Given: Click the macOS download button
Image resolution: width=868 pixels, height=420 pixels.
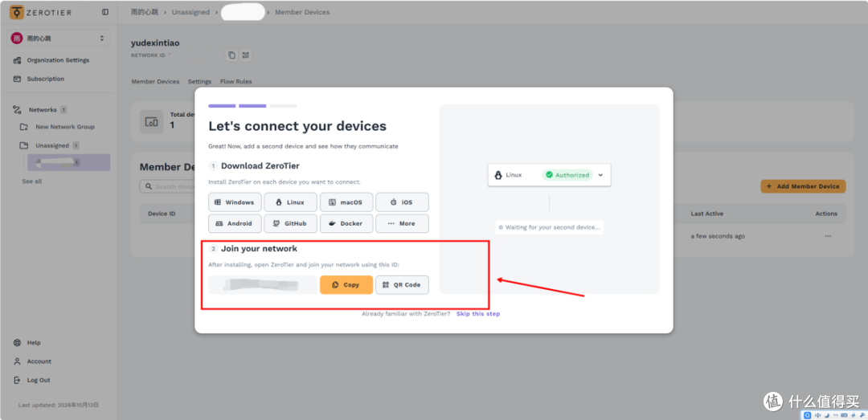Looking at the screenshot, I should coord(346,202).
